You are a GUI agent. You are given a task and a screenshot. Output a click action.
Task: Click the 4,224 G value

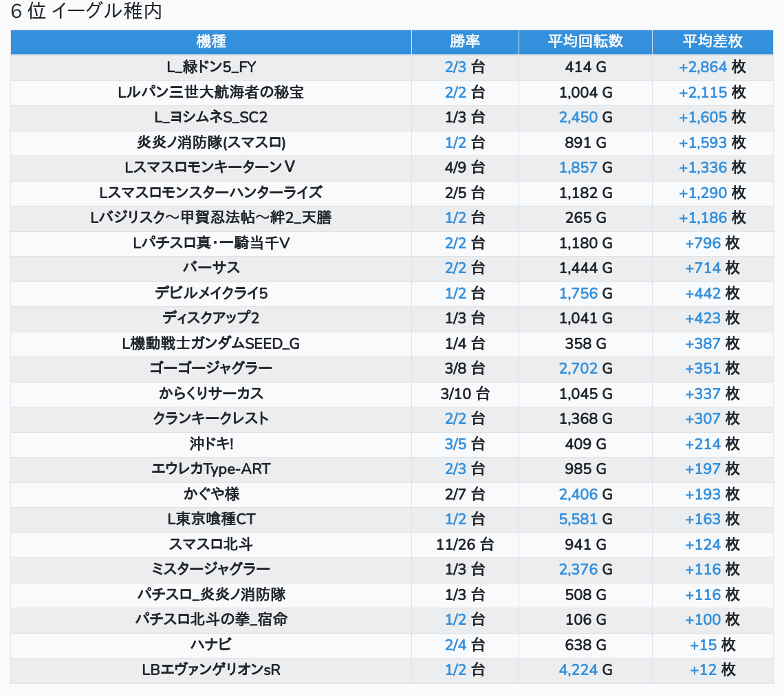(585, 670)
